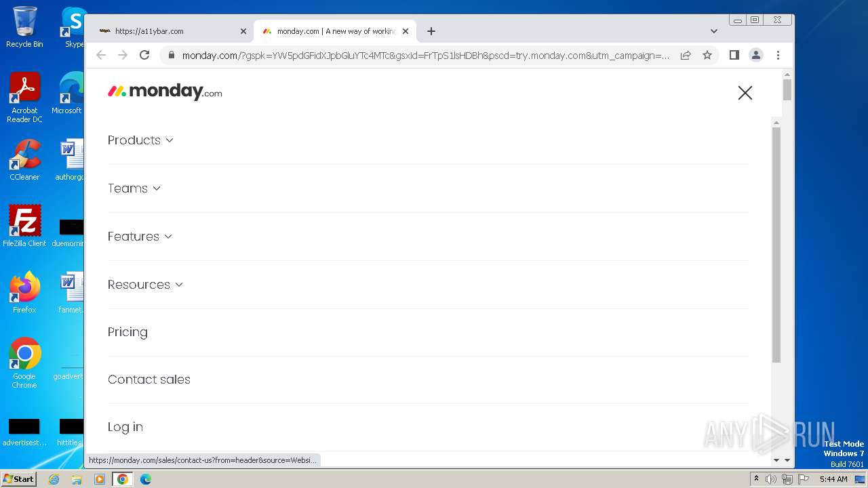Open the Recycle Bin desktop icon

[x=24, y=27]
